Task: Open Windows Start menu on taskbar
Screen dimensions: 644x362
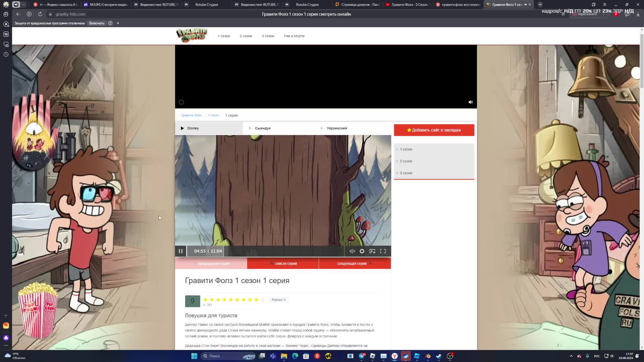Action: [194, 356]
